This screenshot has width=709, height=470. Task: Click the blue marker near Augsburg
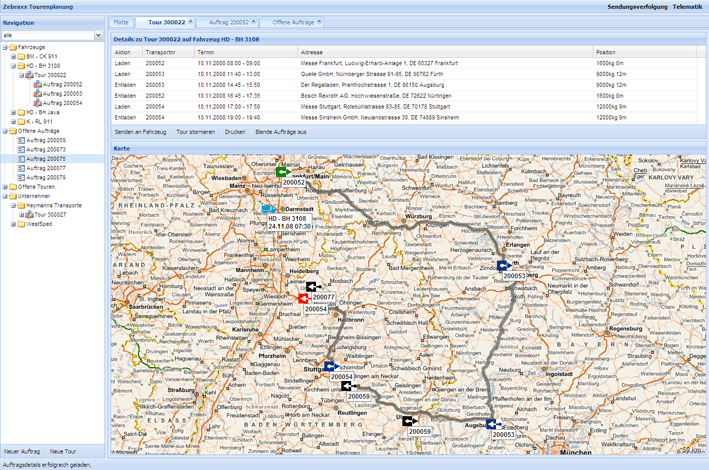click(492, 425)
